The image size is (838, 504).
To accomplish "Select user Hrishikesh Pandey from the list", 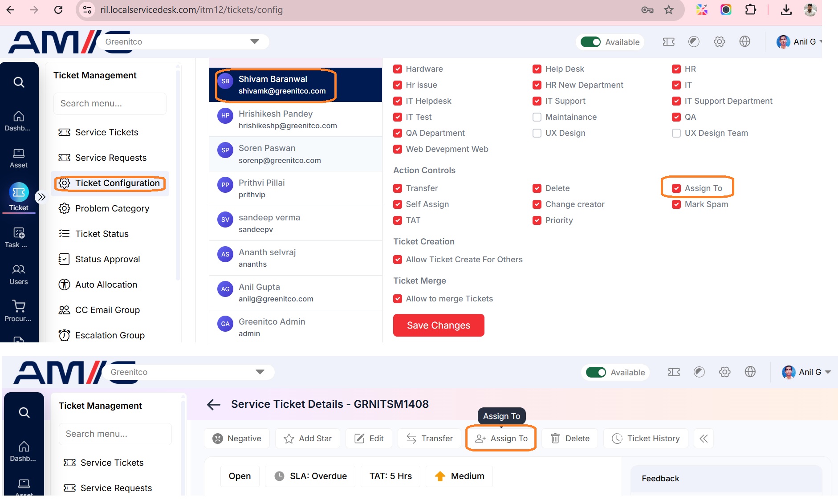I will pyautogui.click(x=296, y=119).
